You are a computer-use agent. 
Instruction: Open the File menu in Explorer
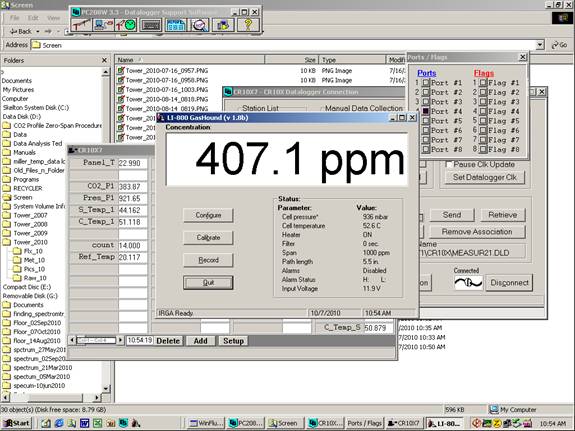pyautogui.click(x=15, y=18)
